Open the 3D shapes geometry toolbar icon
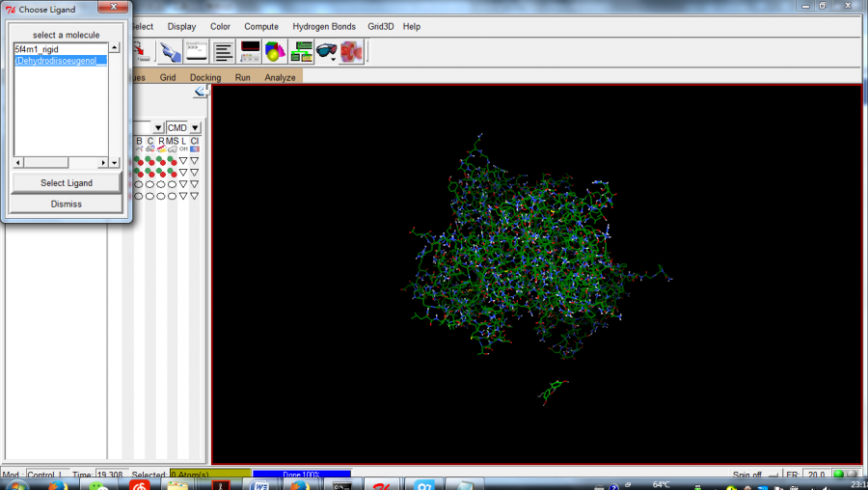The height and width of the screenshot is (490, 868). coord(275,52)
